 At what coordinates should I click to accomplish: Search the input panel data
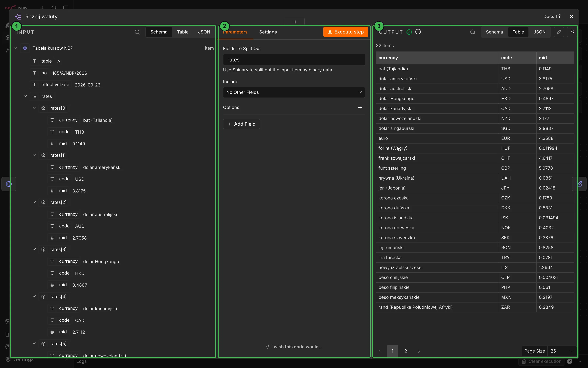(x=137, y=32)
